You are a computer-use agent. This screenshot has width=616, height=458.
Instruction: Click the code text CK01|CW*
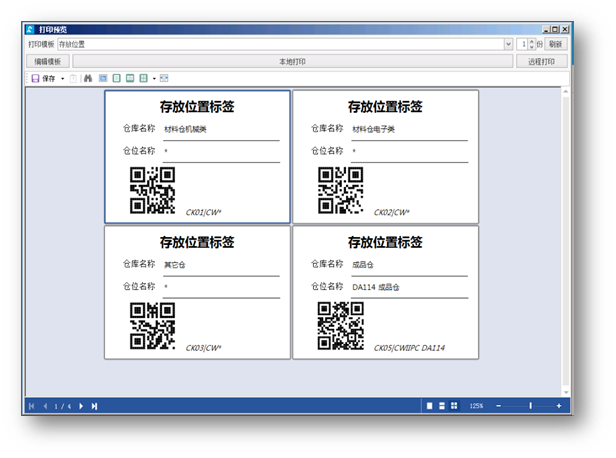(x=204, y=213)
